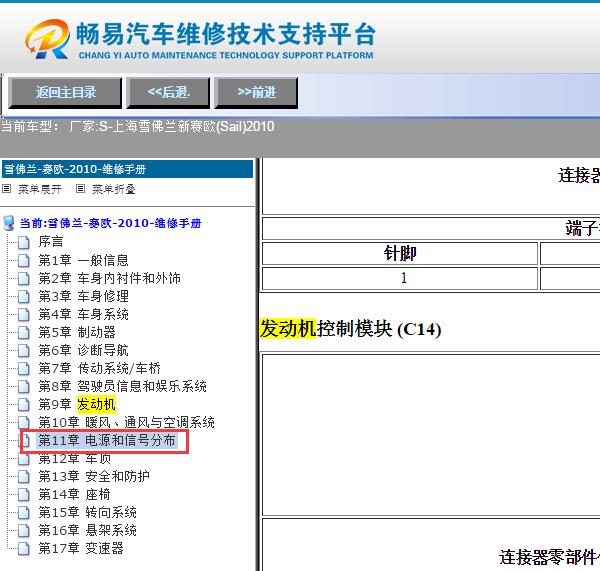The width and height of the screenshot is (600, 571).
Task: Click the page icon beside 第5章
Action: click(24, 332)
